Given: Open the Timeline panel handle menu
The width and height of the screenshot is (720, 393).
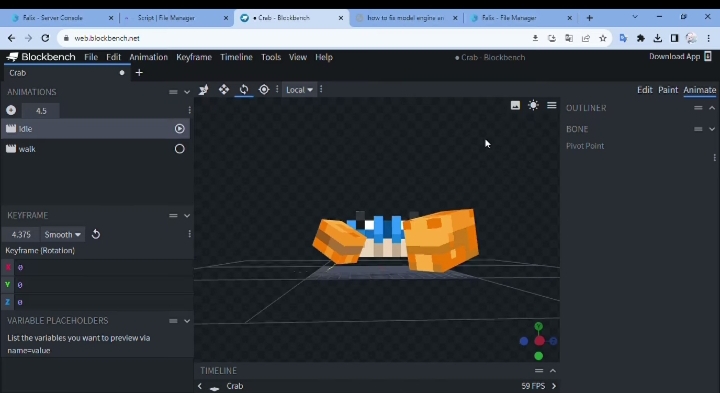Looking at the screenshot, I should point(539,371).
